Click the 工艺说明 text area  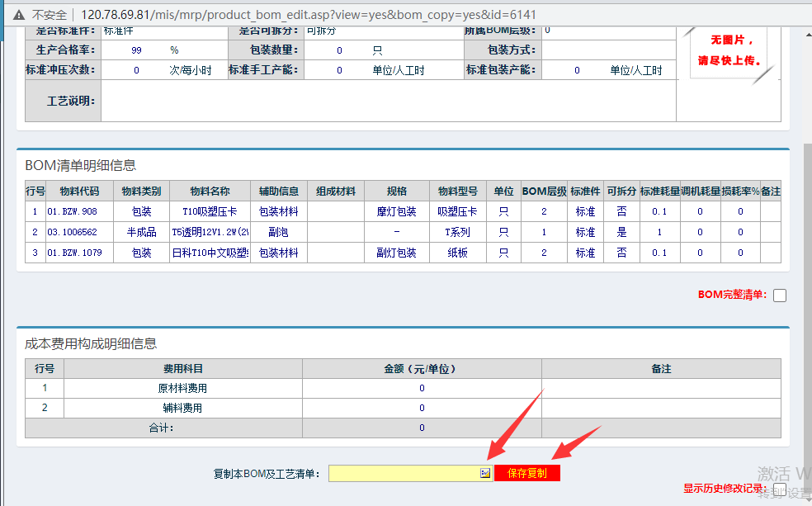click(x=388, y=102)
